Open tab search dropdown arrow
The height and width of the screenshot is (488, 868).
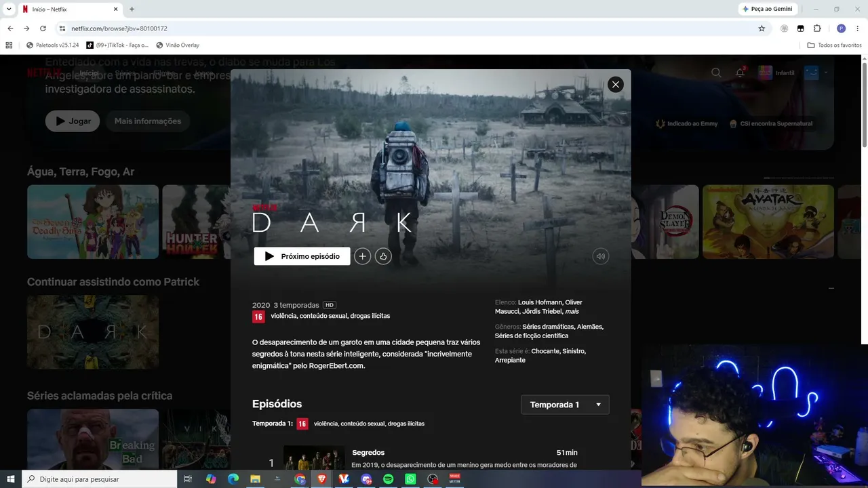coord(9,9)
